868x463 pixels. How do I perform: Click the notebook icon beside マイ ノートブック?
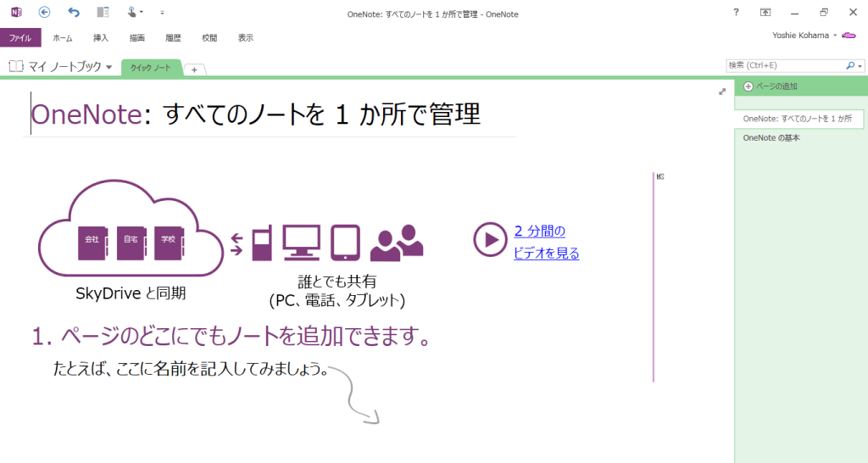(x=16, y=66)
